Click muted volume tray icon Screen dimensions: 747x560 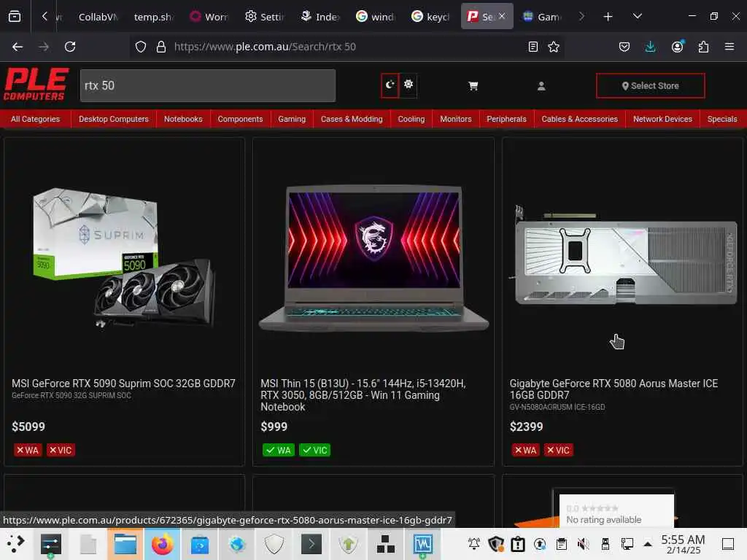pyautogui.click(x=583, y=544)
